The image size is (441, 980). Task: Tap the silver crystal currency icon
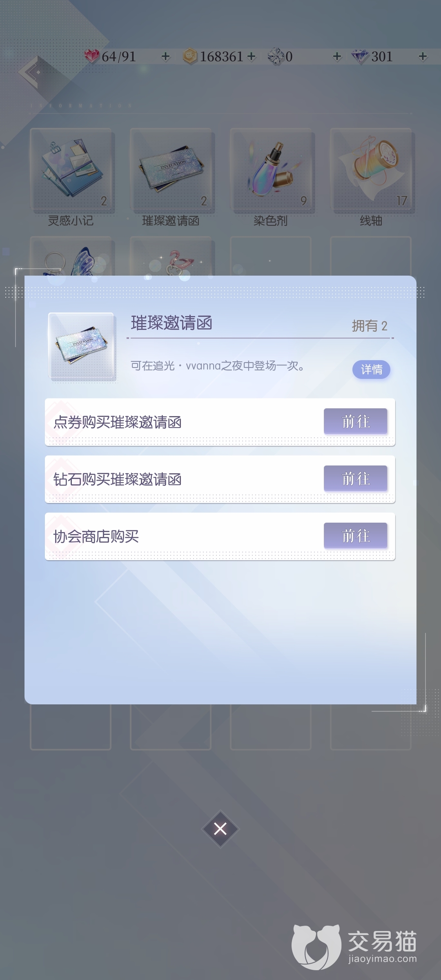(x=276, y=56)
